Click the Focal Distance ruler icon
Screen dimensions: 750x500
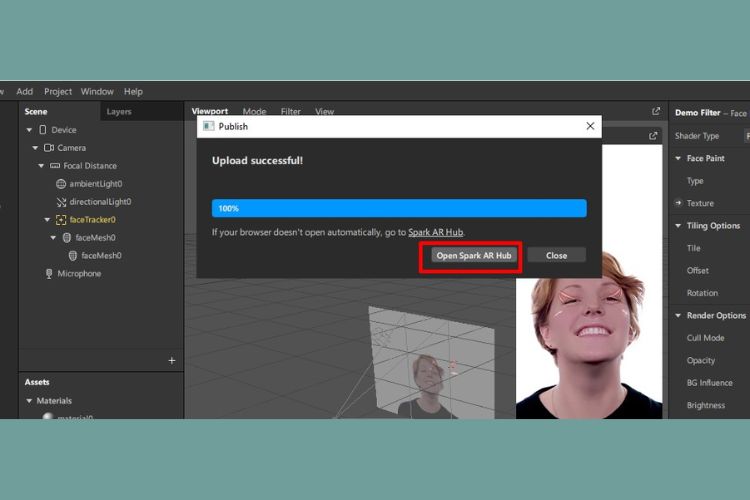click(55, 166)
